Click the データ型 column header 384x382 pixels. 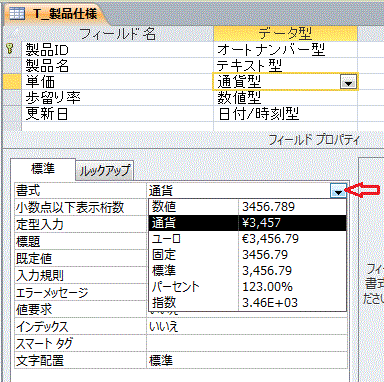(x=285, y=34)
